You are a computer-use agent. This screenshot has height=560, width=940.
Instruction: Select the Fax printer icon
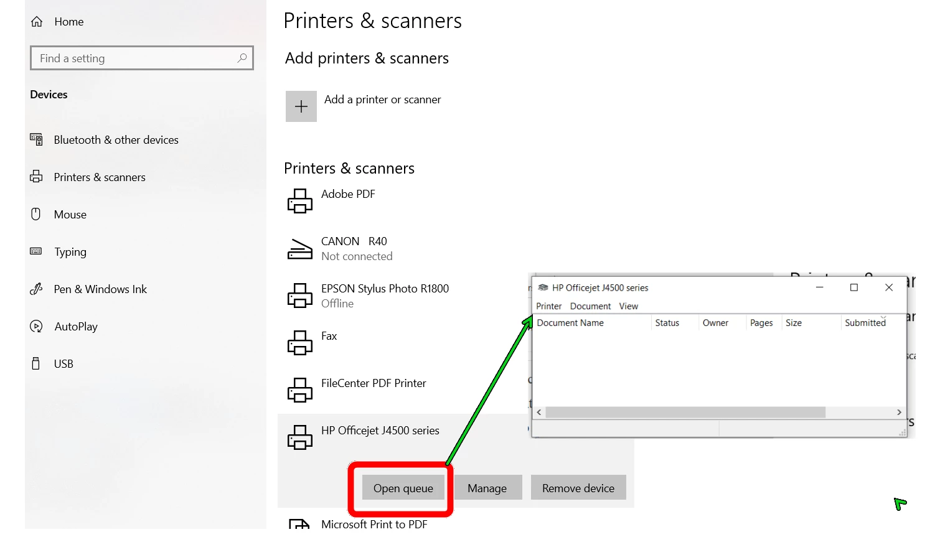[299, 343]
